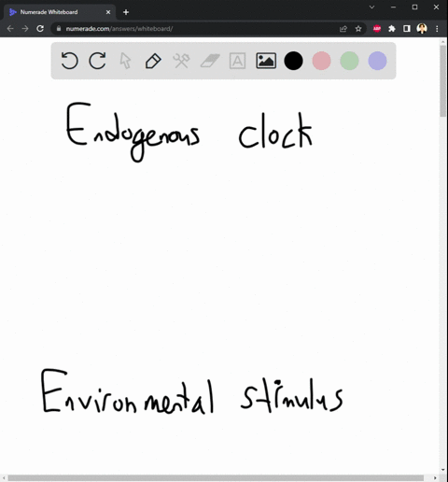The width and height of the screenshot is (448, 482).
Task: Set pen color to purple
Action: pos(377,61)
